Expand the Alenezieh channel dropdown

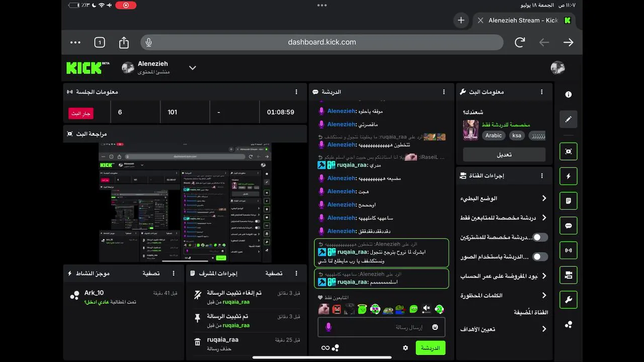click(192, 68)
